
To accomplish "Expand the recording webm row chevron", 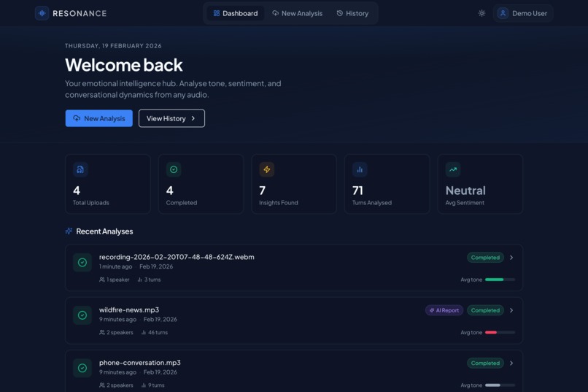I will click(511, 258).
